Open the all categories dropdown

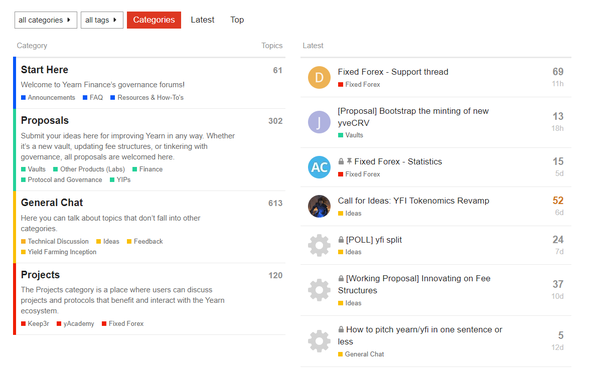46,20
